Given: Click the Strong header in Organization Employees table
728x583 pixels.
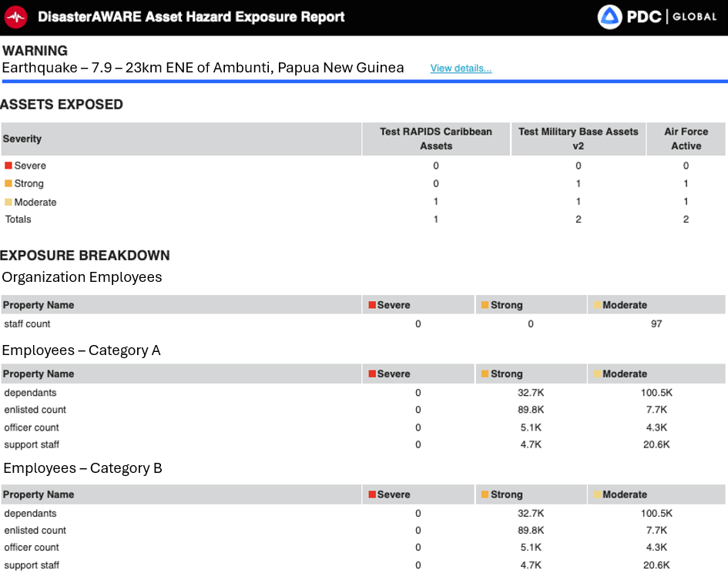Looking at the screenshot, I should click(x=531, y=305).
